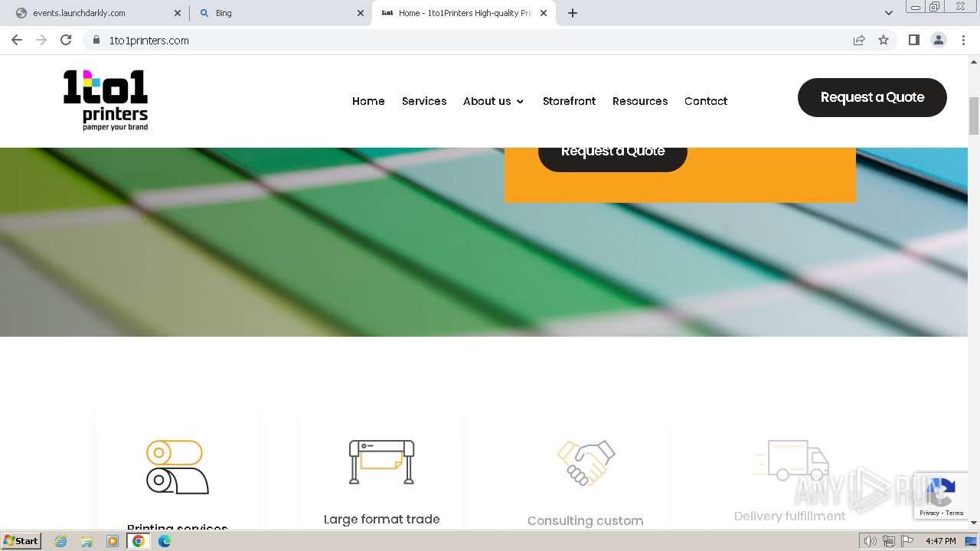Open reCAPTCHA Privacy link
The width and height of the screenshot is (980, 551).
pos(929,513)
